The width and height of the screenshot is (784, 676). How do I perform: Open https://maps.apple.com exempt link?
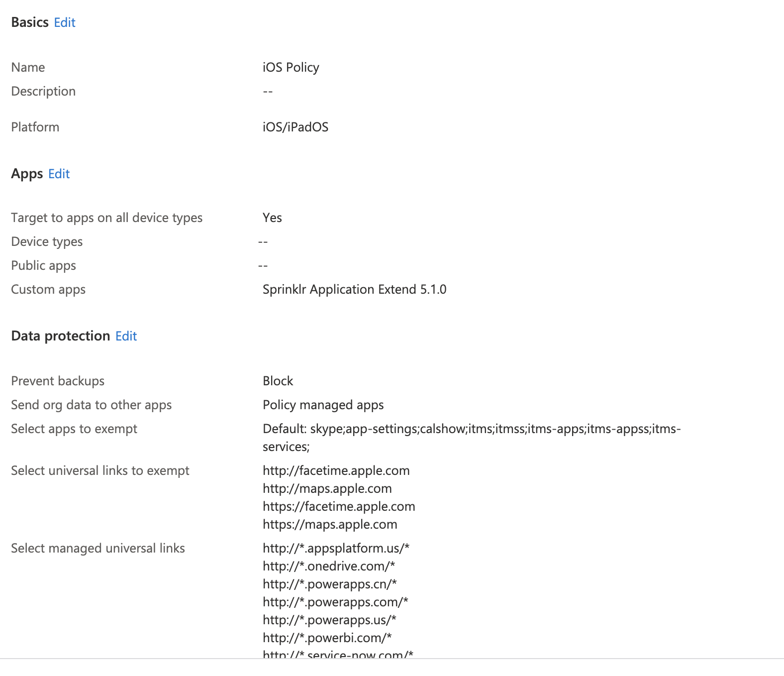330,524
